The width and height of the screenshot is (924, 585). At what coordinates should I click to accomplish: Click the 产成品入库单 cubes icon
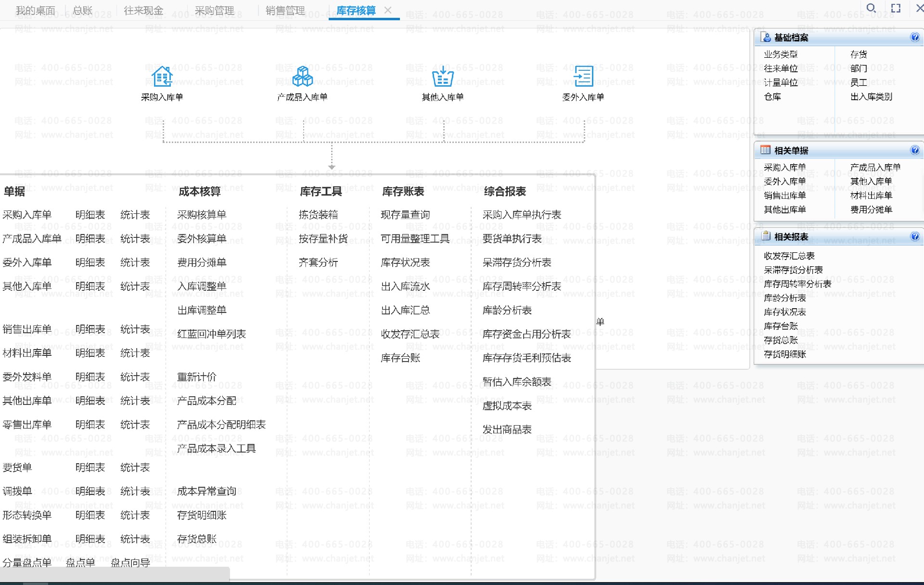302,76
